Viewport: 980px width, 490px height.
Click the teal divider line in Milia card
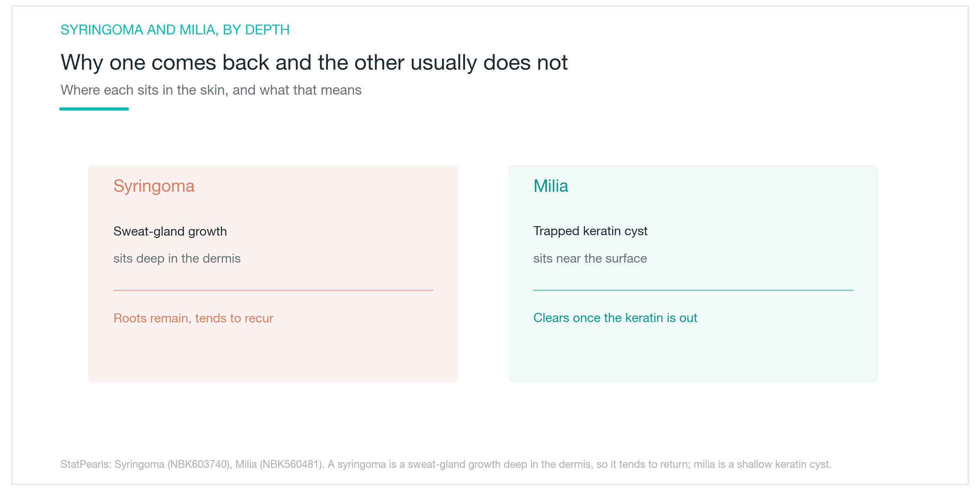(693, 290)
